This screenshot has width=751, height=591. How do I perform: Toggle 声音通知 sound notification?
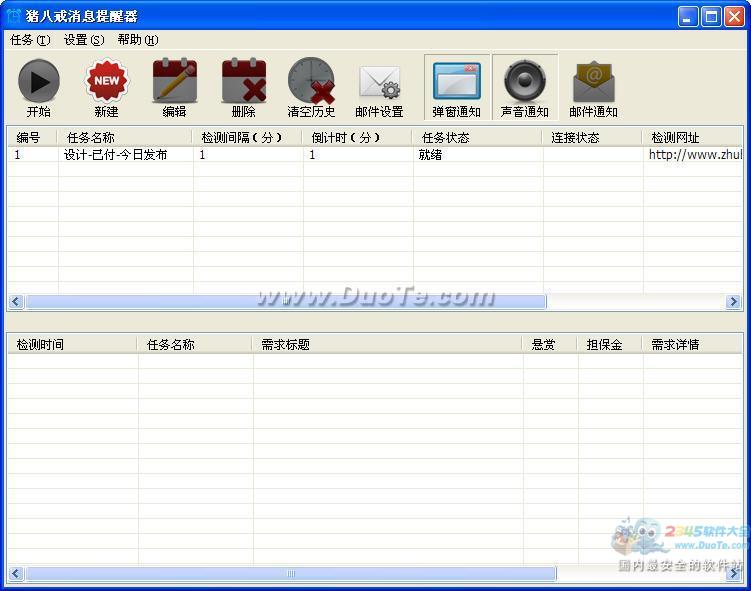(x=525, y=82)
